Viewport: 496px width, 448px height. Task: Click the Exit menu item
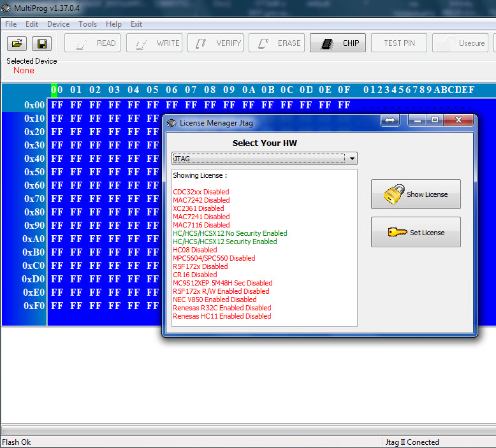pyautogui.click(x=136, y=24)
